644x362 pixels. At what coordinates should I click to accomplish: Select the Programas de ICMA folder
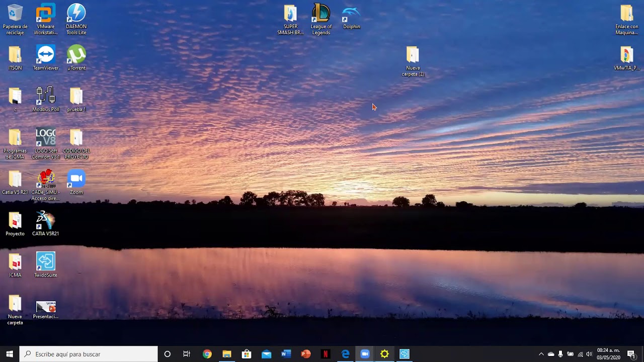(x=15, y=144)
